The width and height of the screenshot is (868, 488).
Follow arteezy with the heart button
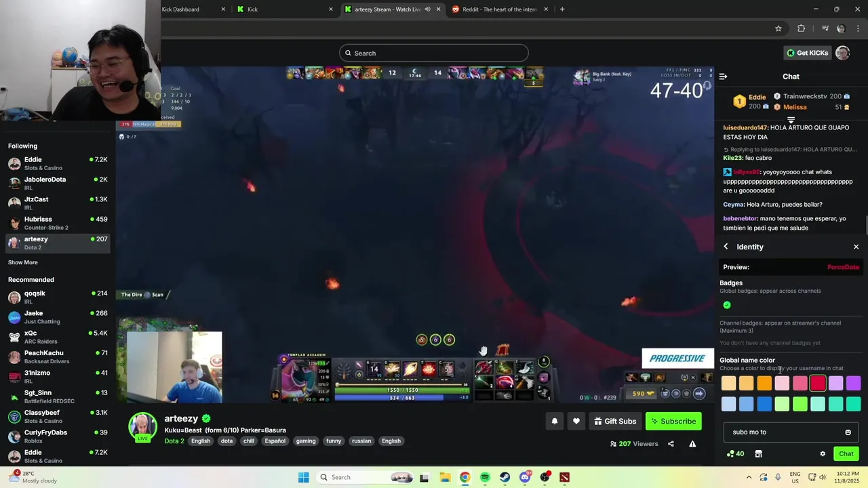(576, 422)
